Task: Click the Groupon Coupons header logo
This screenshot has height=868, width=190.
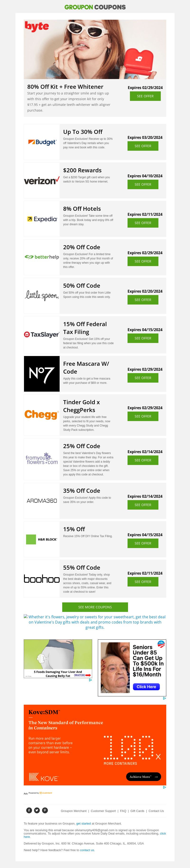Action: [x=95, y=7]
